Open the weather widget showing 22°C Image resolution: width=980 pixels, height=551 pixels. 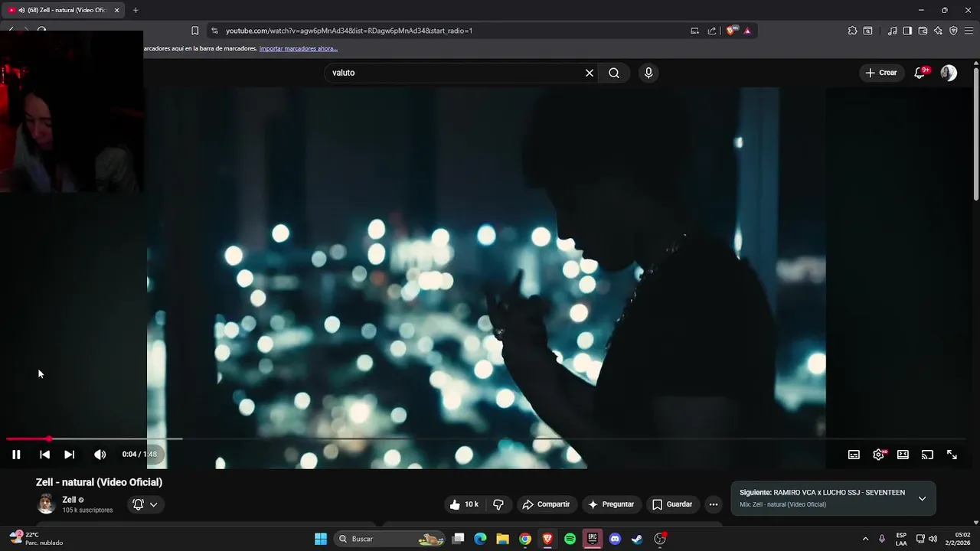pos(34,539)
